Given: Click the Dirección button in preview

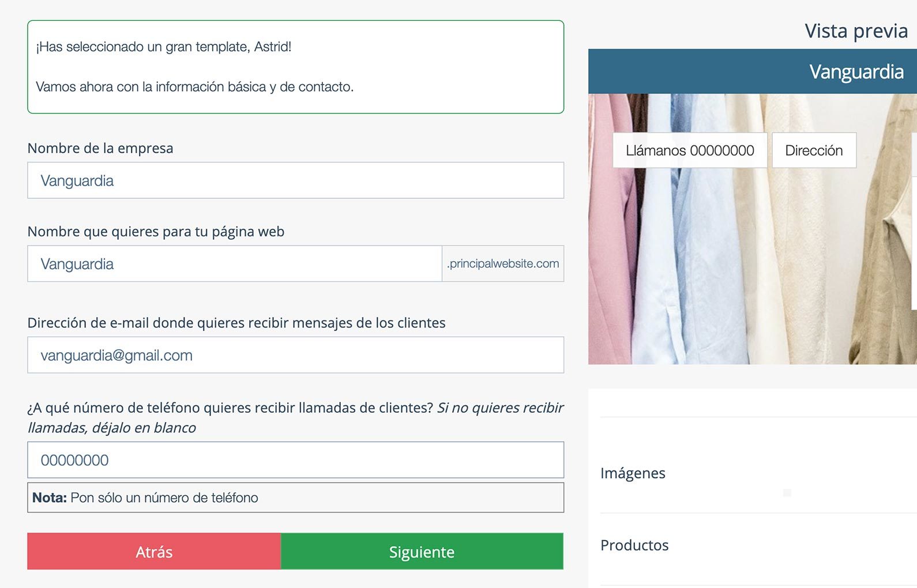Looking at the screenshot, I should point(814,150).
